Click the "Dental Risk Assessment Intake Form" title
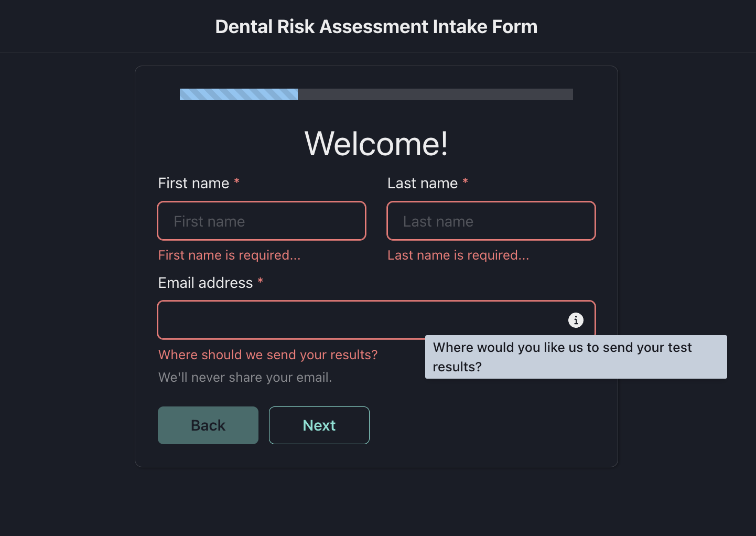The image size is (756, 536). [376, 27]
